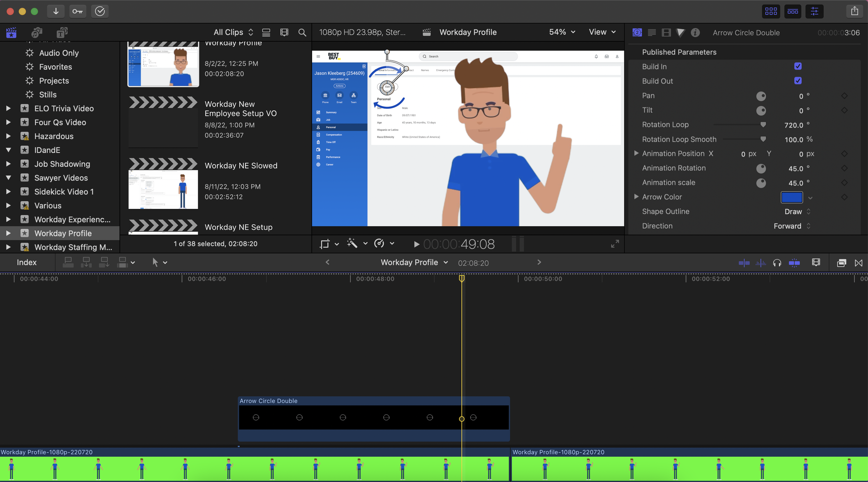Screen dimensions: 868x482
Task: Expand the Arrow Color disclosure triangle
Action: click(x=636, y=197)
